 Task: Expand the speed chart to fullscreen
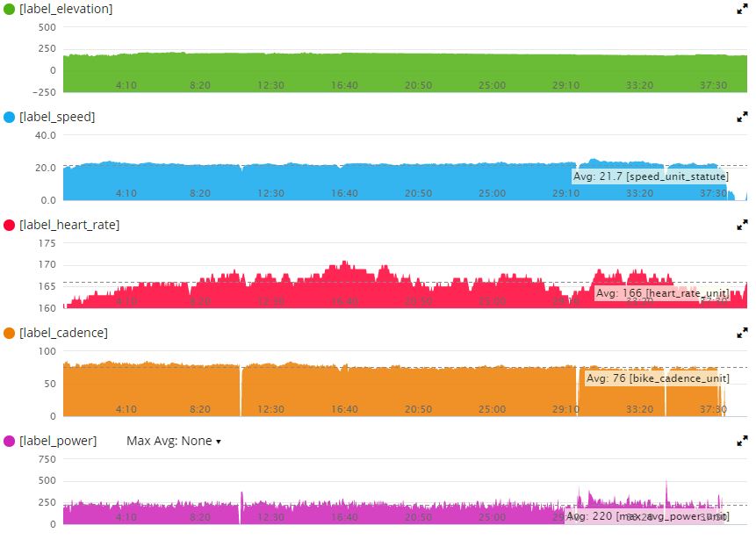(x=742, y=117)
